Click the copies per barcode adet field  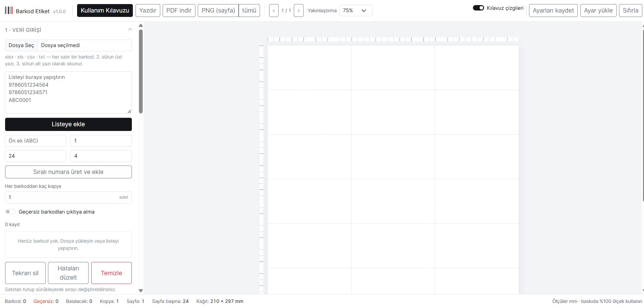68,197
